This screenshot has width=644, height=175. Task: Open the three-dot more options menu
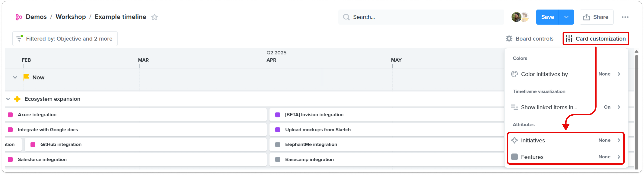coord(625,17)
